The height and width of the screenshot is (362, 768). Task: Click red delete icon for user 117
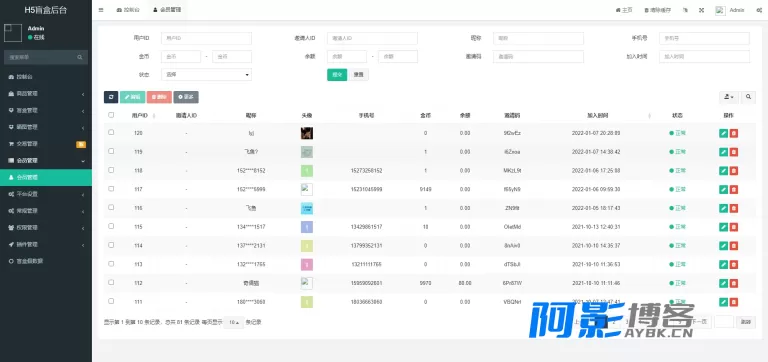(x=734, y=190)
